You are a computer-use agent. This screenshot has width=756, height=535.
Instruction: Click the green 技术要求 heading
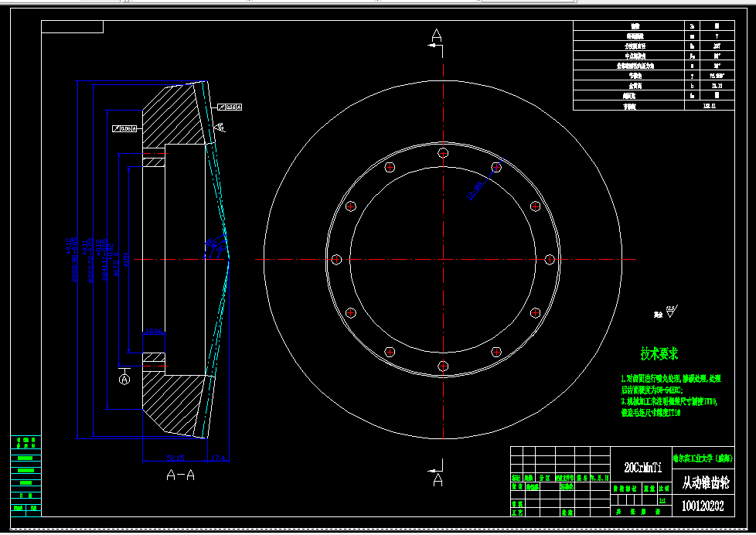tap(659, 353)
